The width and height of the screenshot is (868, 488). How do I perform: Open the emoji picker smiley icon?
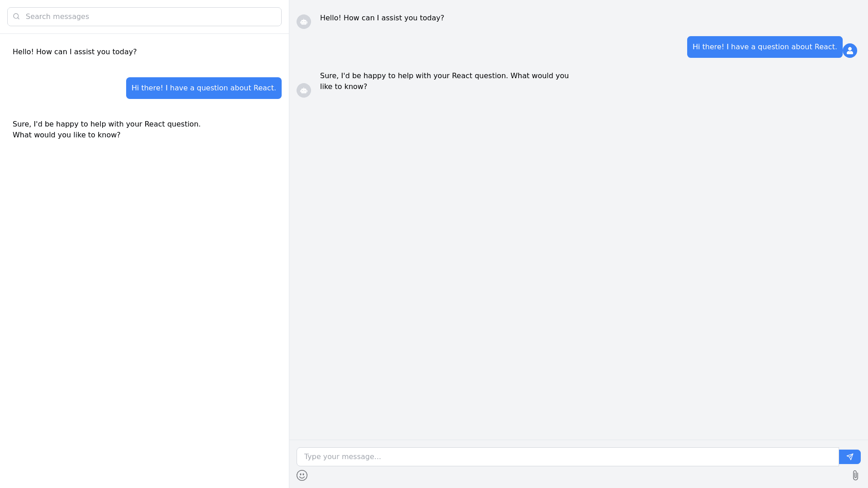click(302, 475)
